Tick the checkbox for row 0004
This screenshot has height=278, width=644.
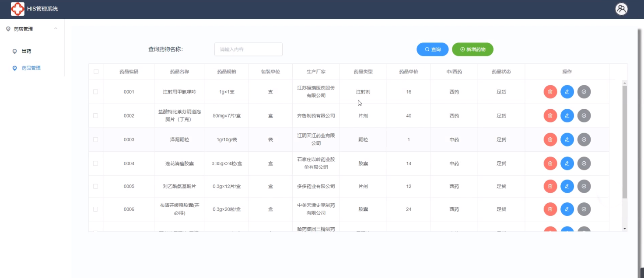tap(96, 163)
